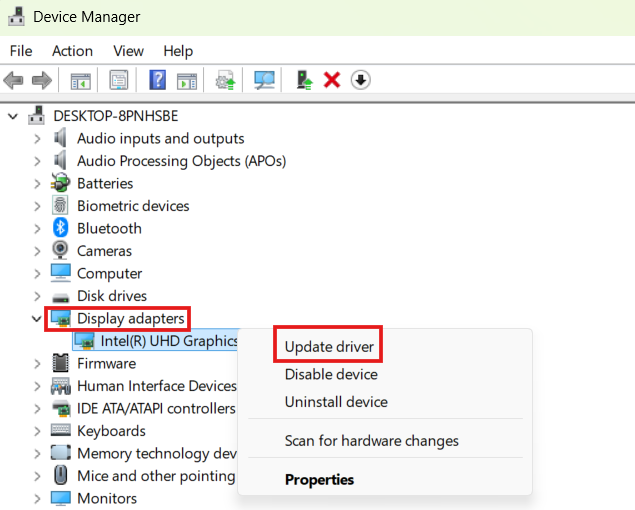The height and width of the screenshot is (510, 635).
Task: Click the Memory technology devices icon
Action: [x=60, y=453]
